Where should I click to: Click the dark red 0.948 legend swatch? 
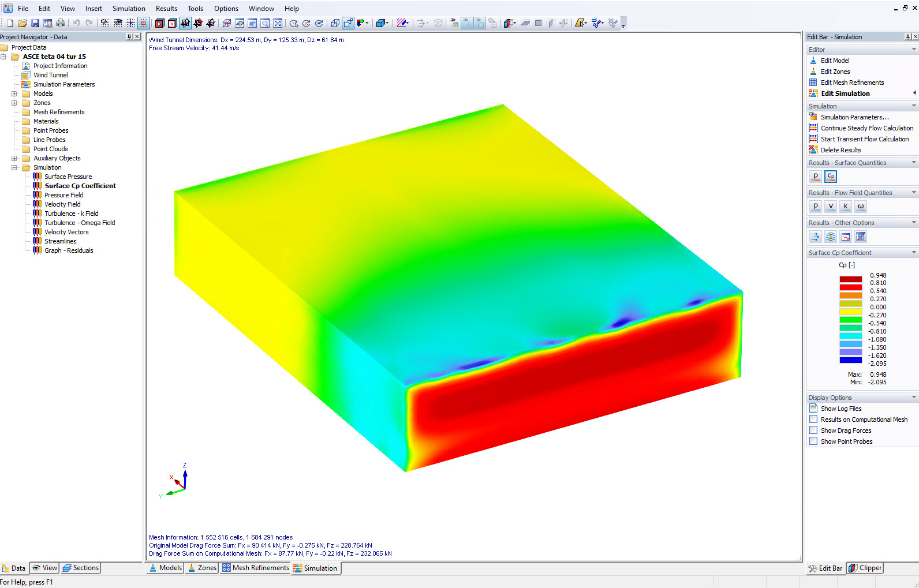850,279
